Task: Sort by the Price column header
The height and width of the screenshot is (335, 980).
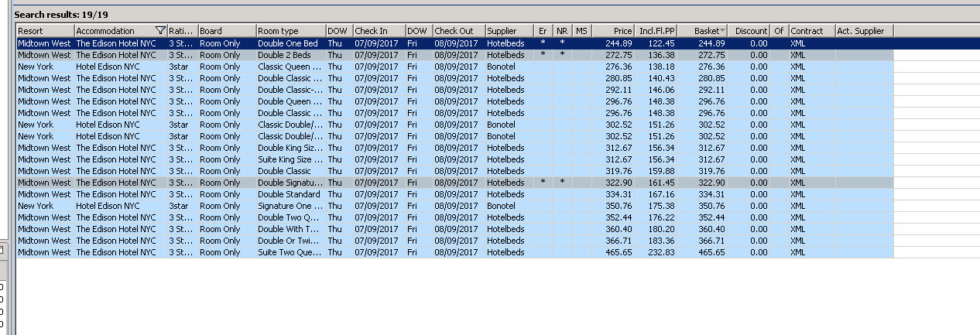Action: (614, 31)
